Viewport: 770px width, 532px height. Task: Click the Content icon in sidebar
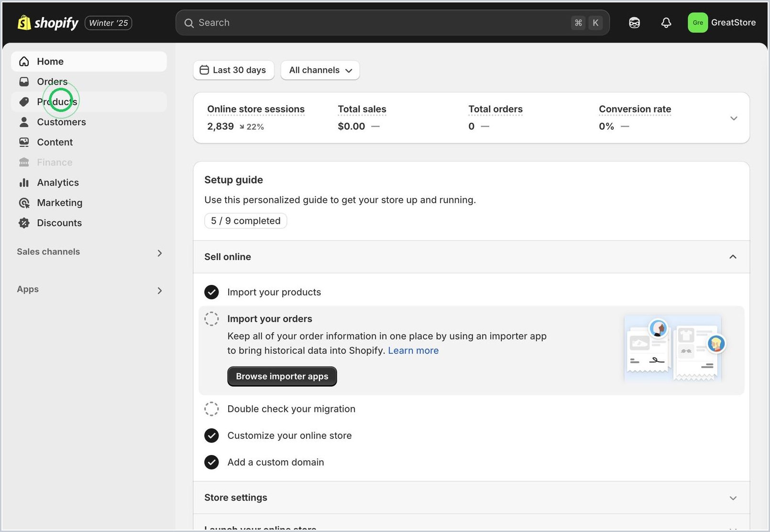(24, 142)
